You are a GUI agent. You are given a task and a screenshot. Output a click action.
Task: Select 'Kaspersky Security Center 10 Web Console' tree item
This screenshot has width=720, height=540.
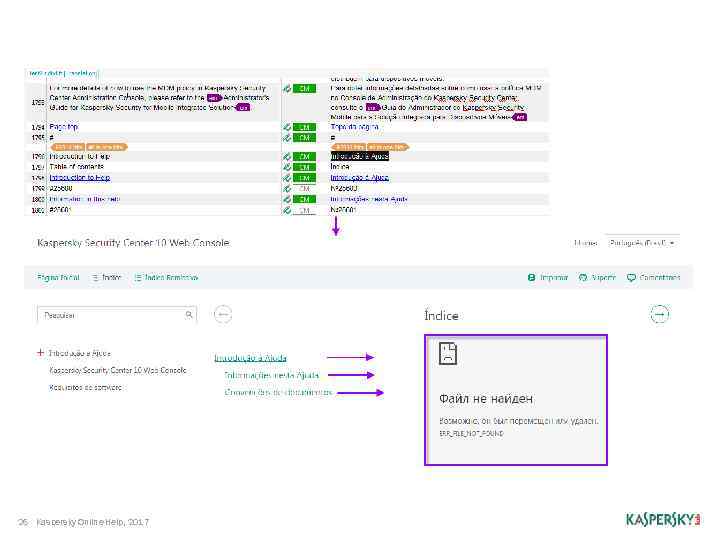pos(118,370)
